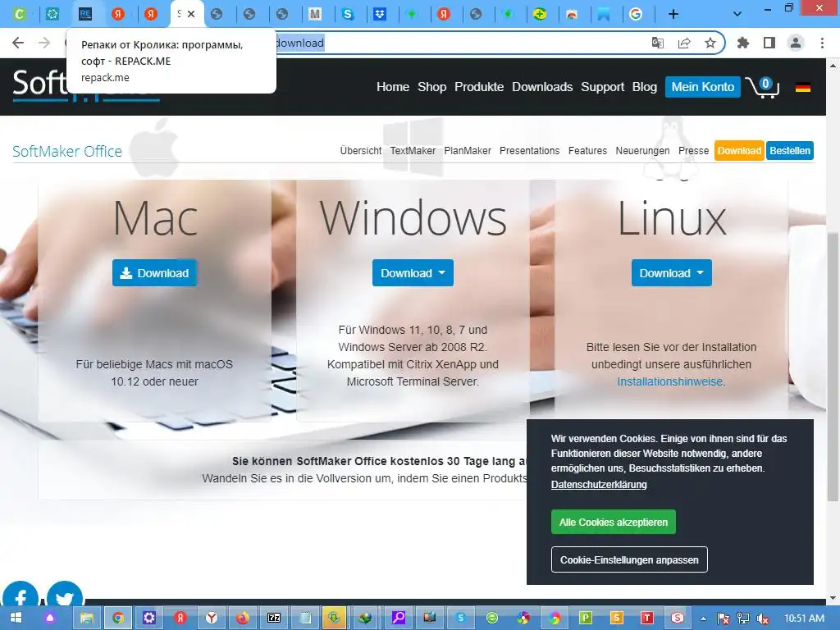Open Skype from the taskbar
The image size is (840, 630).
click(460, 619)
